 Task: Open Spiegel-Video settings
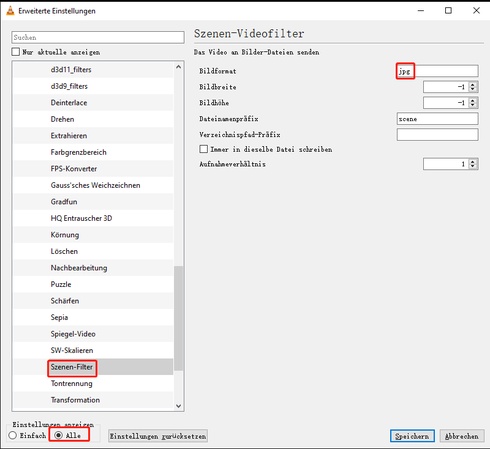93,334
